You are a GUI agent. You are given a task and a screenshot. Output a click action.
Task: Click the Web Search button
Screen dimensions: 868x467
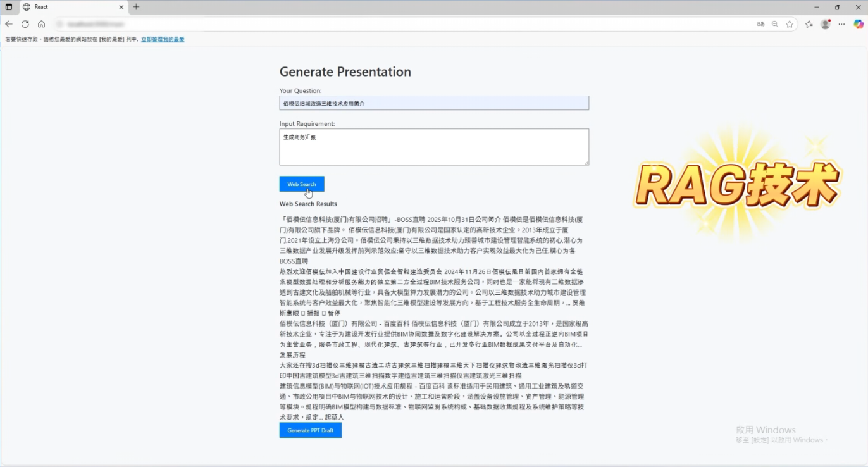pyautogui.click(x=302, y=184)
